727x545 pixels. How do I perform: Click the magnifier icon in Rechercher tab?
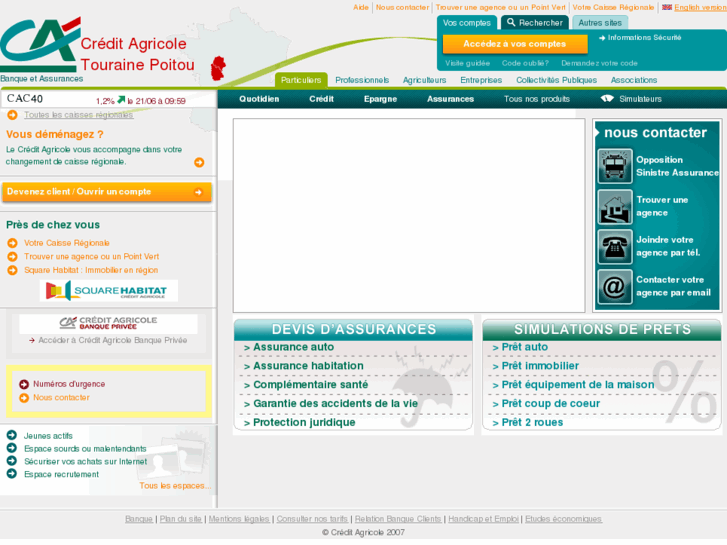511,22
